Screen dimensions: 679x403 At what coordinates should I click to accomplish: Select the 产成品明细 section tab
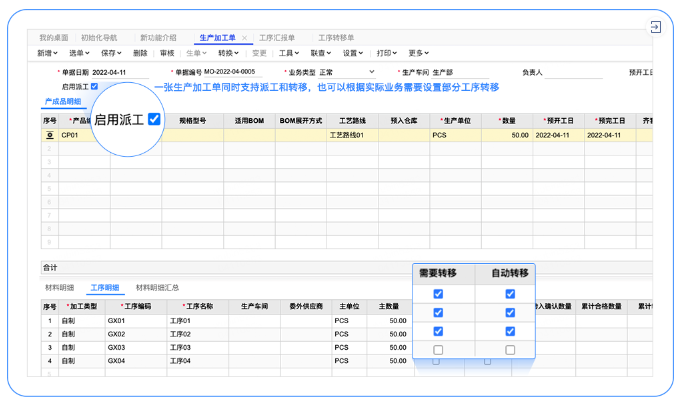point(63,101)
